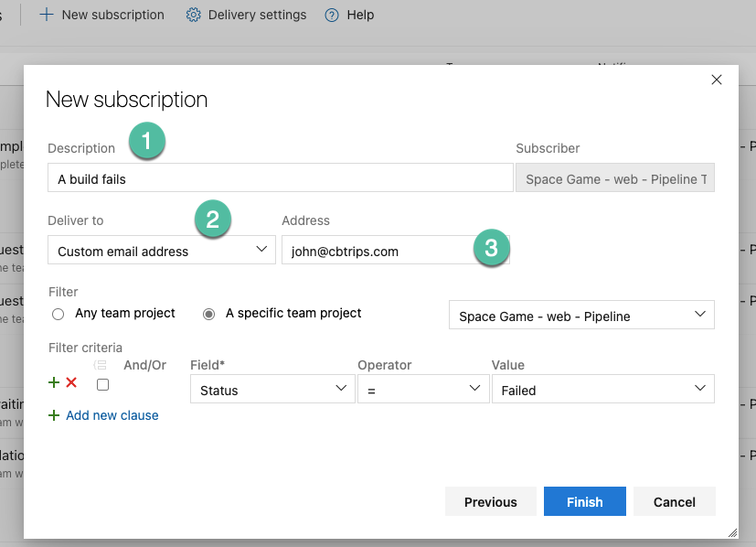Viewport: 756px width, 547px height.
Task: Click the group clauses icon above checkbox
Action: tap(100, 365)
